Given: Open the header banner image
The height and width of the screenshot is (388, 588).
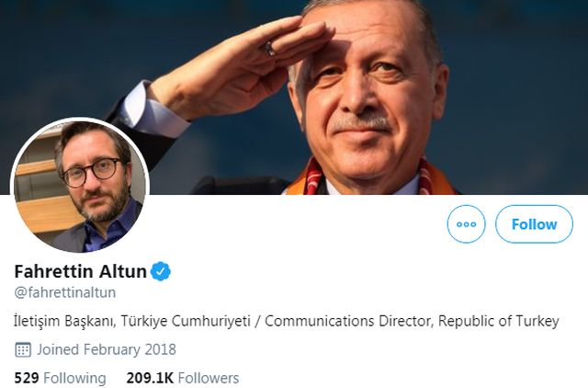Looking at the screenshot, I should [294, 97].
